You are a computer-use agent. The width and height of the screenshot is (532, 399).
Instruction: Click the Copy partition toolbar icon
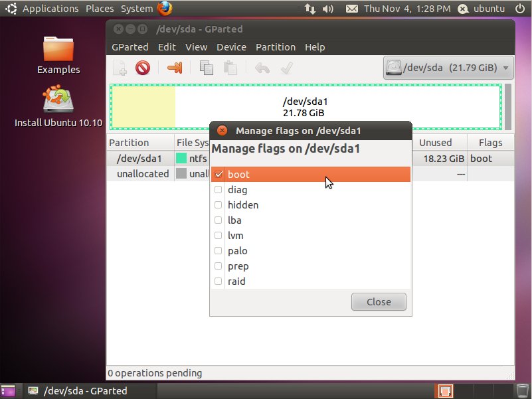click(207, 68)
